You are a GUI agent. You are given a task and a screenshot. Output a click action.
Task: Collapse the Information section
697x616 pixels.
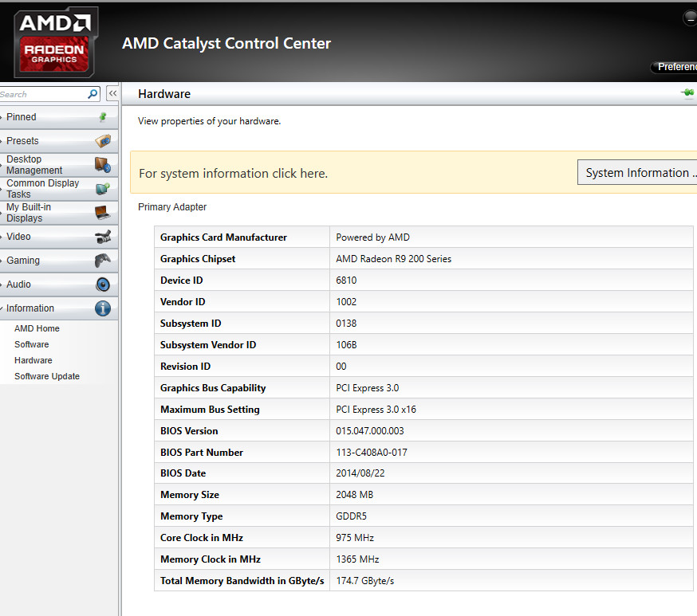coord(59,308)
